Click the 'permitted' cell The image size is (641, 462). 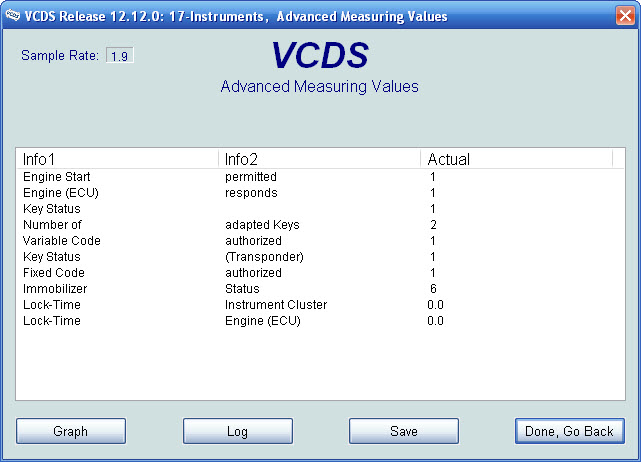point(251,177)
